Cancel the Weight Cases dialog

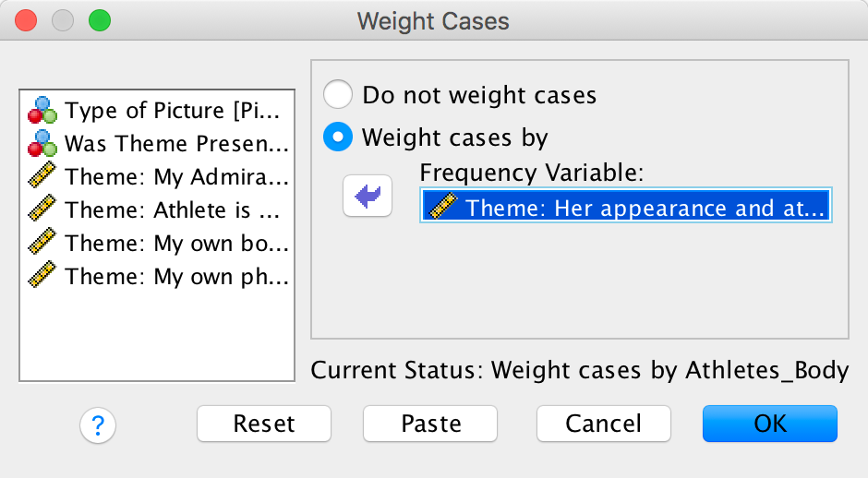[x=603, y=424]
